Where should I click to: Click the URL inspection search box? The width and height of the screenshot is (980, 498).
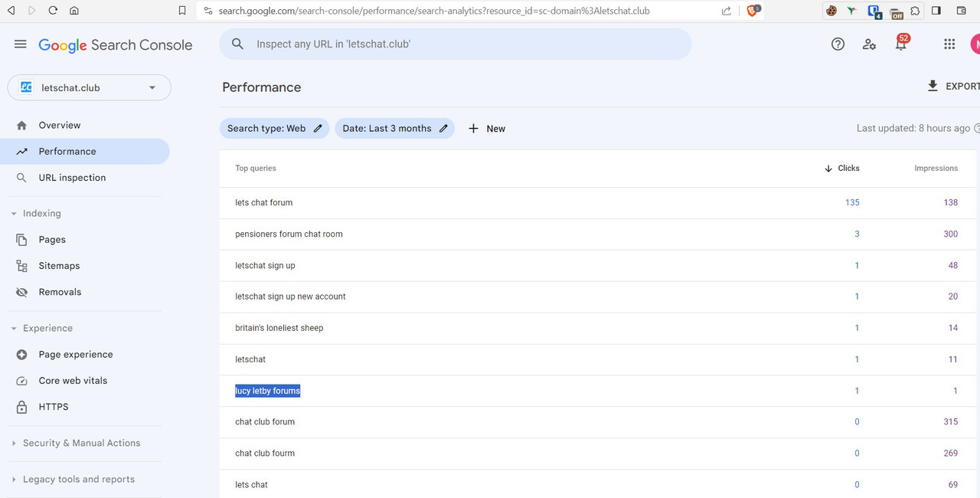pyautogui.click(x=455, y=44)
